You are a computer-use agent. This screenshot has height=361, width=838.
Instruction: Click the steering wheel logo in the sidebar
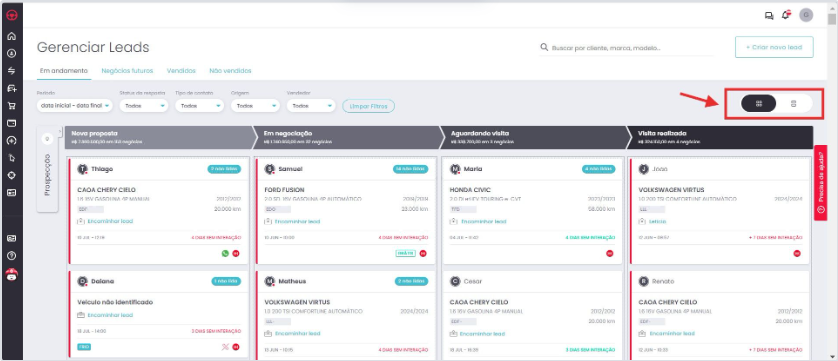pos(11,15)
